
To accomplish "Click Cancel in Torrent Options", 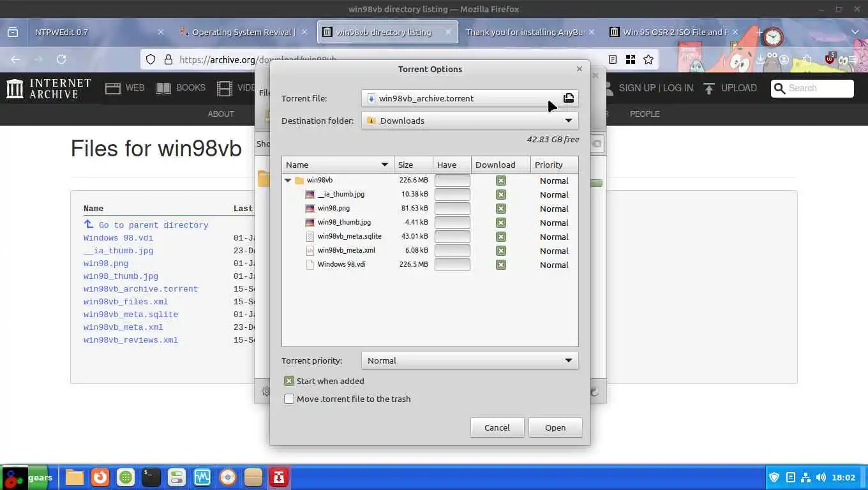I will click(x=497, y=427).
